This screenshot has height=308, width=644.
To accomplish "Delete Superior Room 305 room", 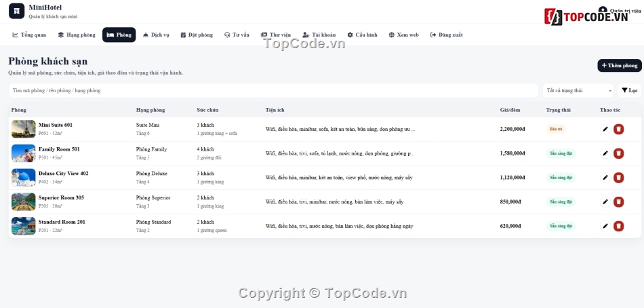I will click(618, 202).
